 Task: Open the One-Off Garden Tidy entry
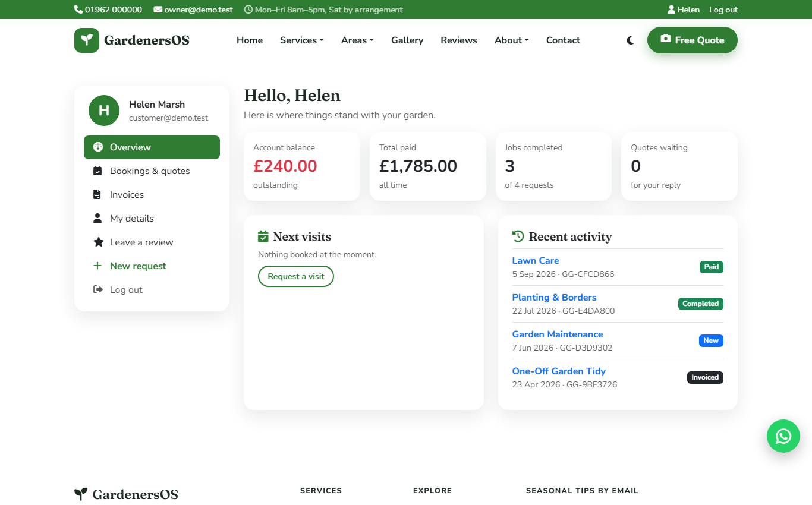coord(559,371)
